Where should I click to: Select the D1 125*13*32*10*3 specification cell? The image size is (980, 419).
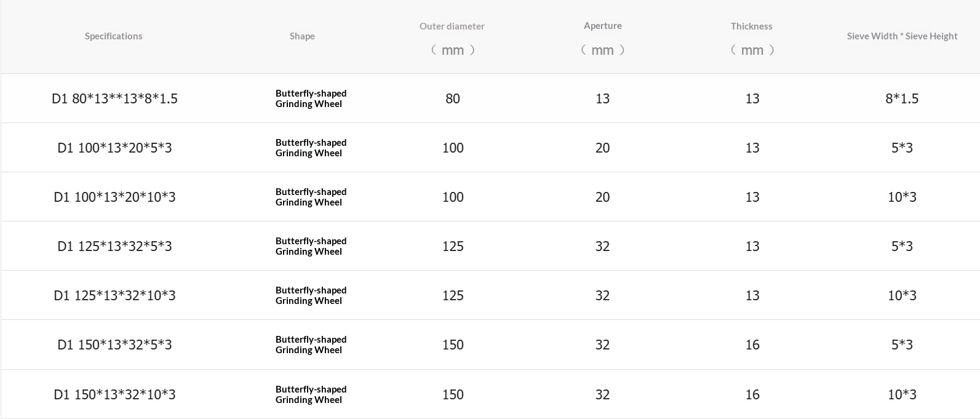[114, 295]
